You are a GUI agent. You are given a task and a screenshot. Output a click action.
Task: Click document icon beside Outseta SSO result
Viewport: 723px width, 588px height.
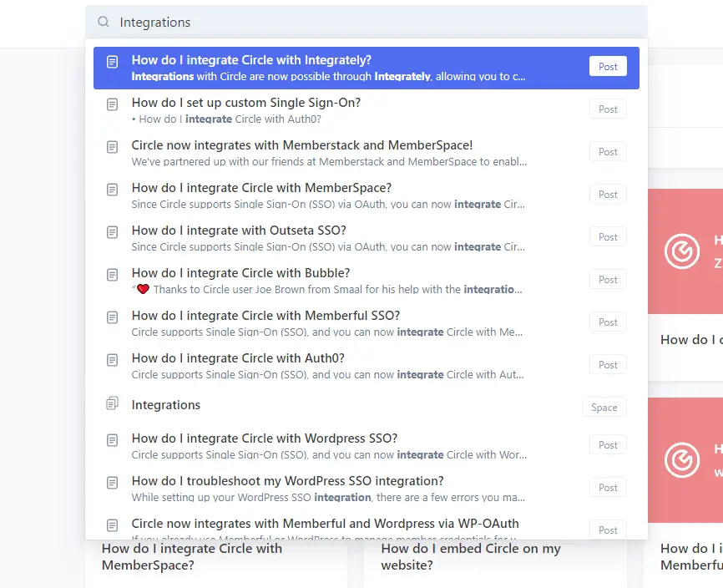point(112,232)
